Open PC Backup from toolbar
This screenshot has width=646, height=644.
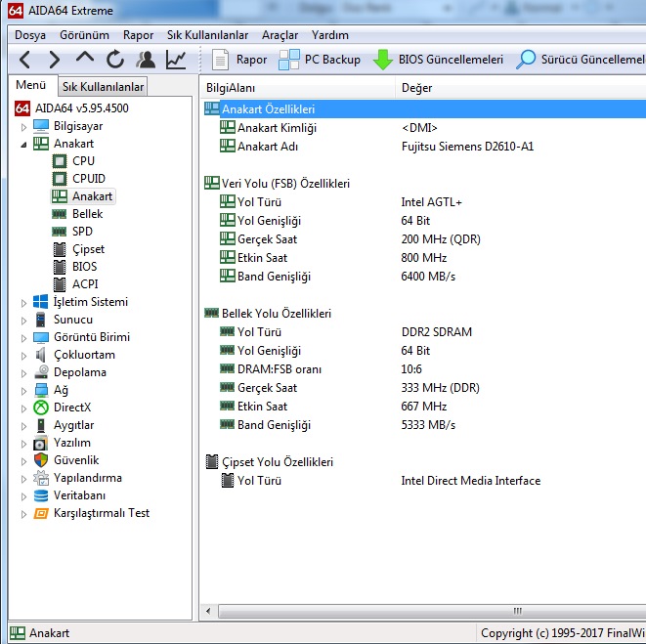point(320,60)
